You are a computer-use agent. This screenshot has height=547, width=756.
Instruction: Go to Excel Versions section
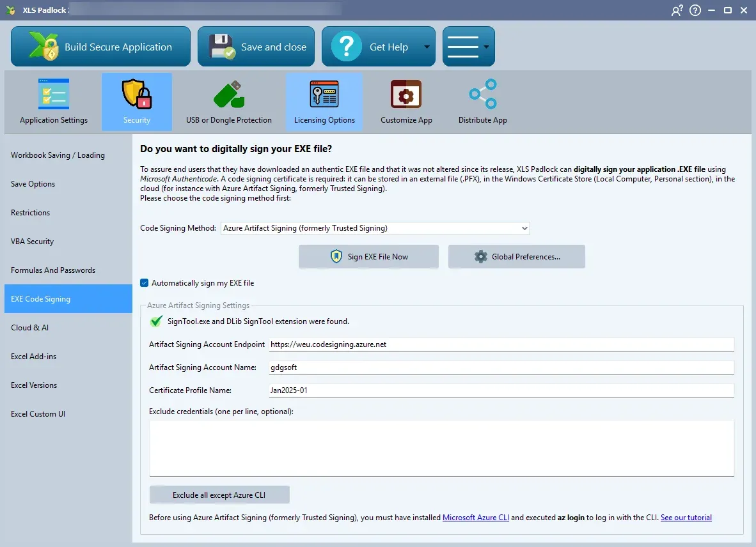tap(68, 385)
